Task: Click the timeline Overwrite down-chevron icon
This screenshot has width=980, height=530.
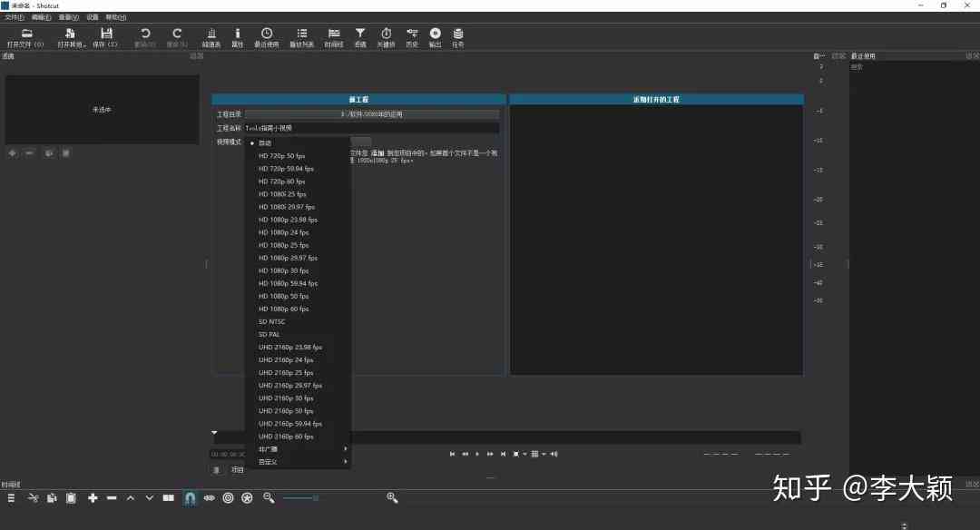Action: pyautogui.click(x=150, y=498)
